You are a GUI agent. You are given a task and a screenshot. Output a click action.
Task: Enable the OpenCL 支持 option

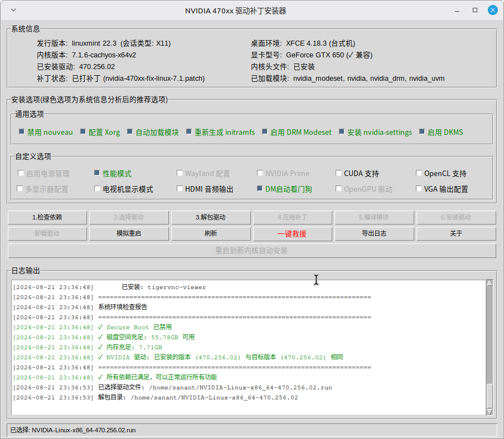[x=419, y=173]
